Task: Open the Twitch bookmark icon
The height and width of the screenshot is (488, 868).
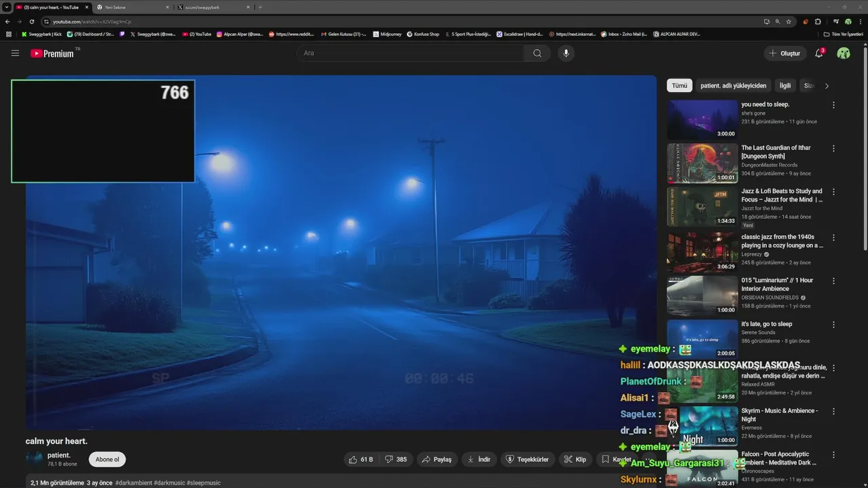Action: [123, 34]
